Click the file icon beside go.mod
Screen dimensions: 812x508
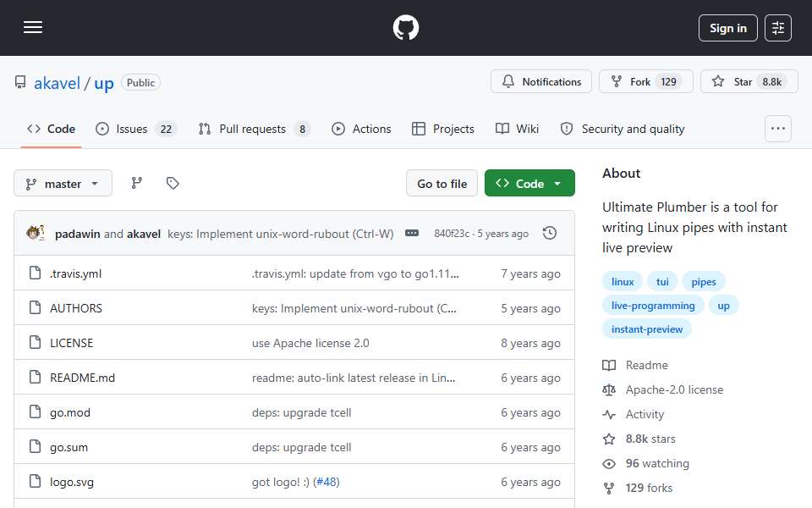(x=36, y=411)
